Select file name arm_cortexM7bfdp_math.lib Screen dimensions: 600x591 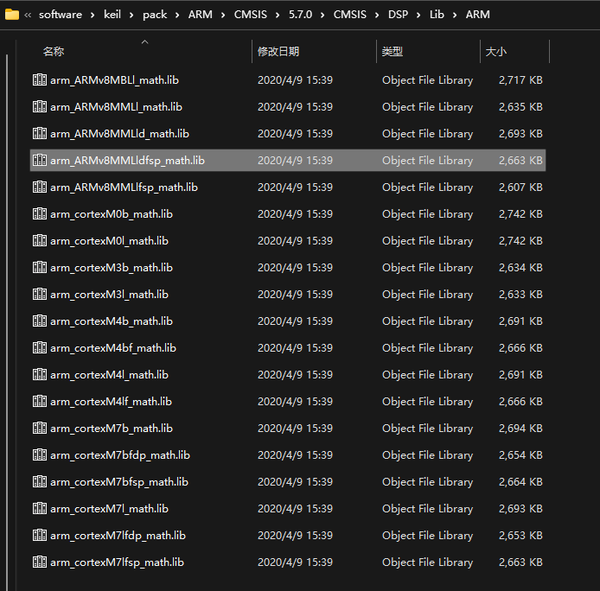coord(120,455)
